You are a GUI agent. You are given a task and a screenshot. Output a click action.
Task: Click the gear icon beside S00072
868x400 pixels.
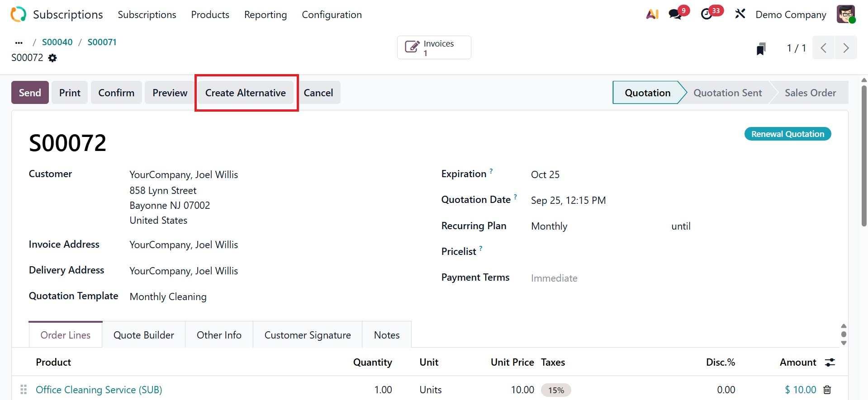(52, 58)
